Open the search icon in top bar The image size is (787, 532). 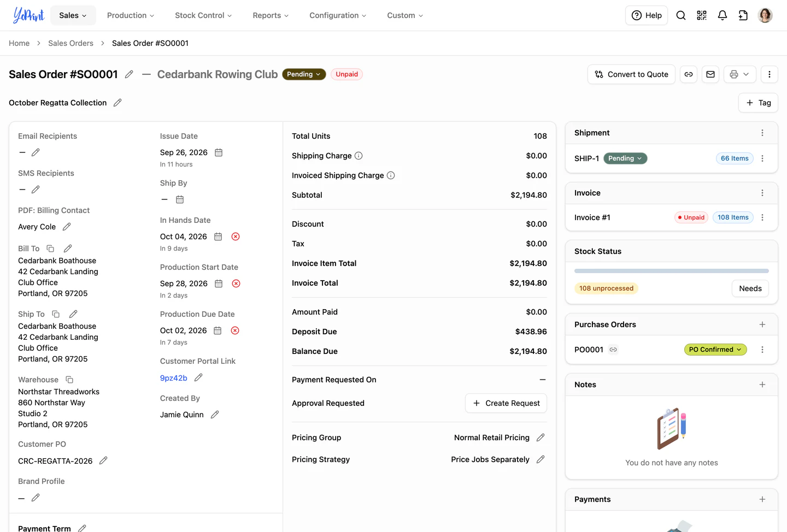coord(681,15)
